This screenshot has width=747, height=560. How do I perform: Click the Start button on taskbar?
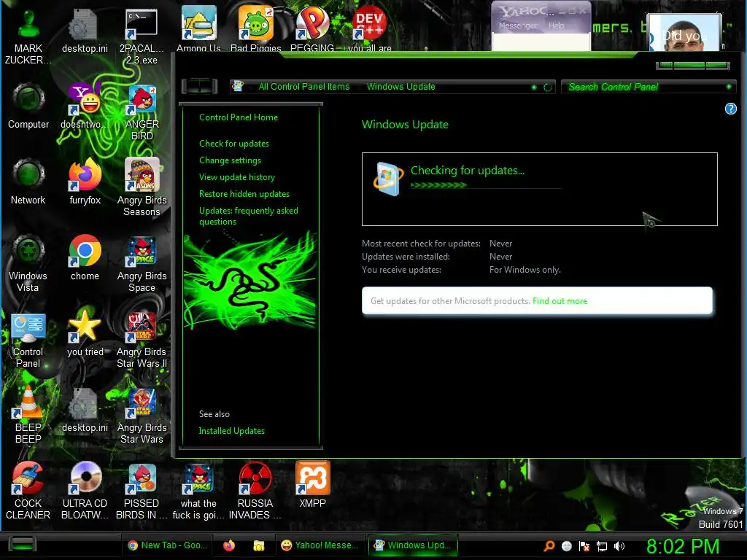(x=23, y=544)
